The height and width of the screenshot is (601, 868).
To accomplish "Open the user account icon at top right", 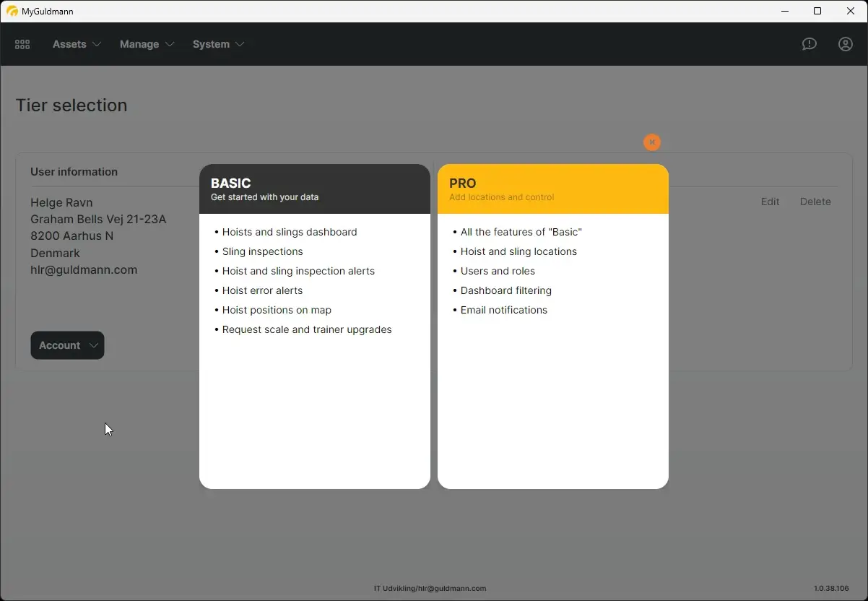I will pyautogui.click(x=845, y=44).
